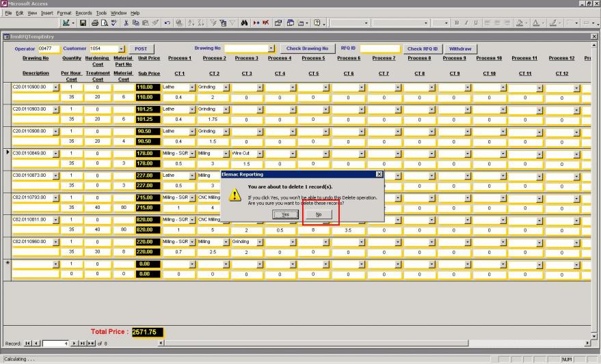
Task: Toggle Underline formatting in the toolbar
Action: coord(475,23)
